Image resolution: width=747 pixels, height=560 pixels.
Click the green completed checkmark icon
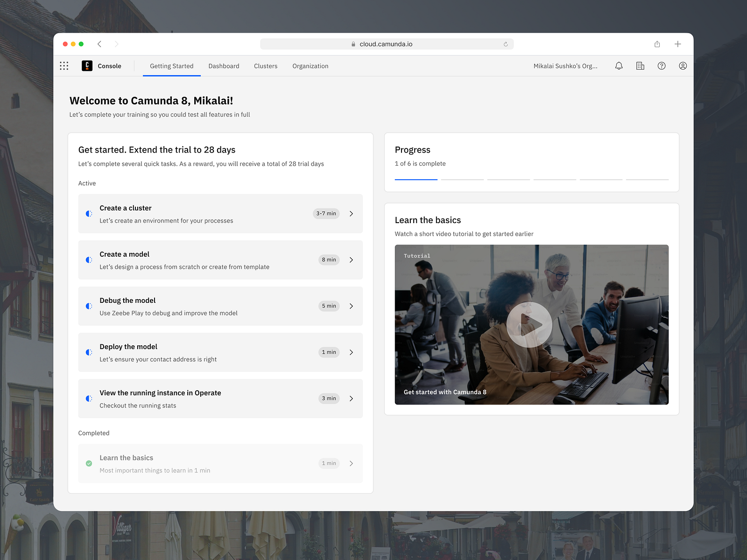click(x=89, y=463)
